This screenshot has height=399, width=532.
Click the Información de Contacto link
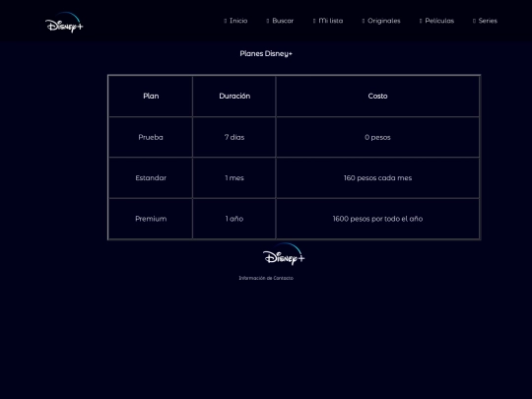(266, 278)
